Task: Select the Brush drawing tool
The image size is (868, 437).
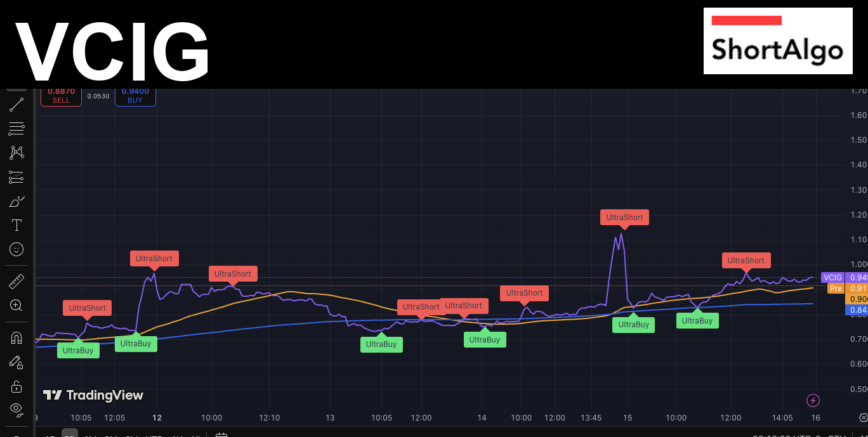Action: click(16, 202)
